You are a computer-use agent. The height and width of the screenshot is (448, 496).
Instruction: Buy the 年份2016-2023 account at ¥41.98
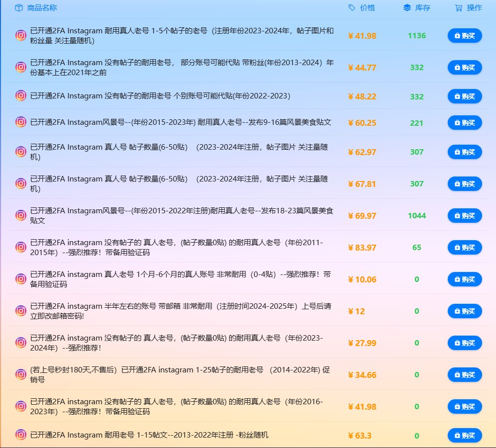[465, 407]
